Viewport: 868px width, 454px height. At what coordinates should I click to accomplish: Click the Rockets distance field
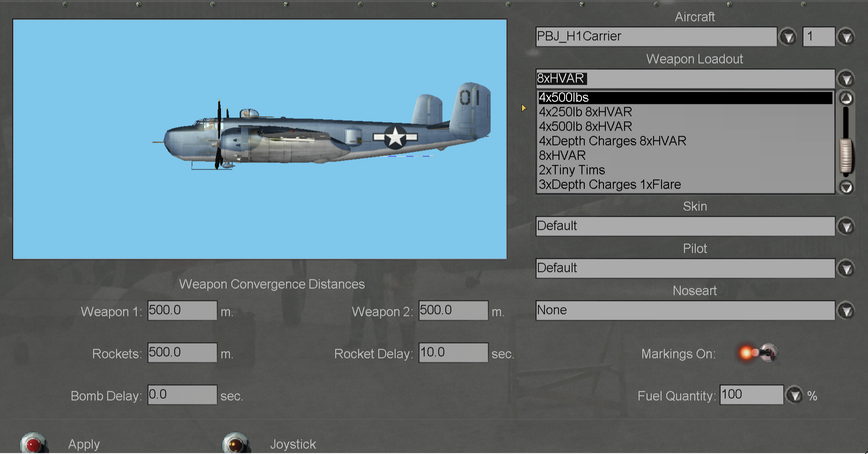pos(183,353)
